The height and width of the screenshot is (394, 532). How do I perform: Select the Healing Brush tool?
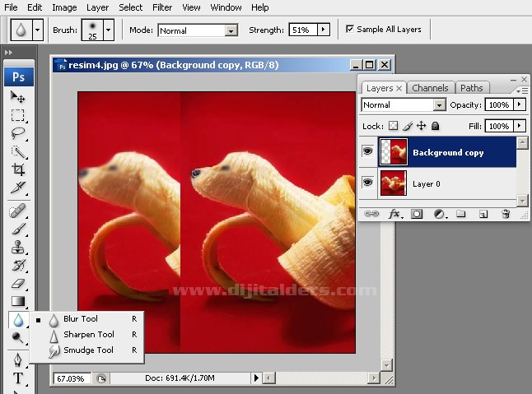coord(17,211)
